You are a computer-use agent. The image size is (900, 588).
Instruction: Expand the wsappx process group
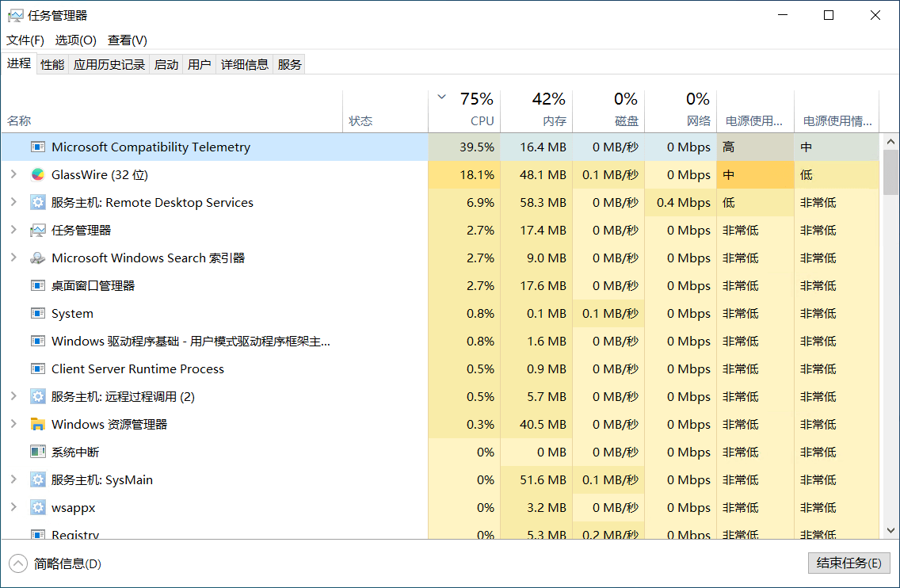(13, 507)
